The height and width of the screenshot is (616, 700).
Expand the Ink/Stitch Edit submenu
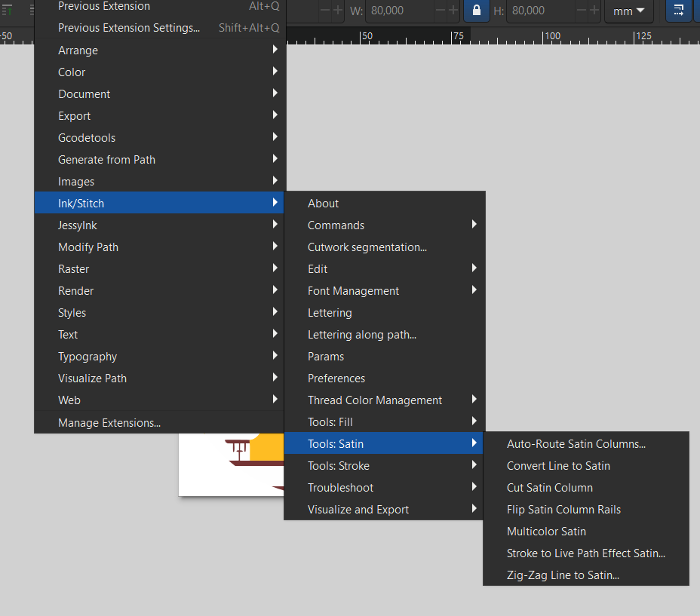[x=385, y=269]
